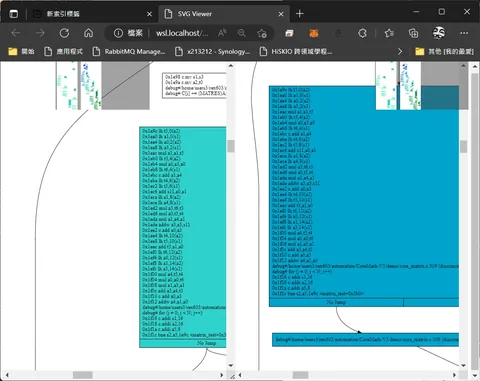480x381 pixels.
Task: Click the profile avatar icon
Action: coord(439,33)
